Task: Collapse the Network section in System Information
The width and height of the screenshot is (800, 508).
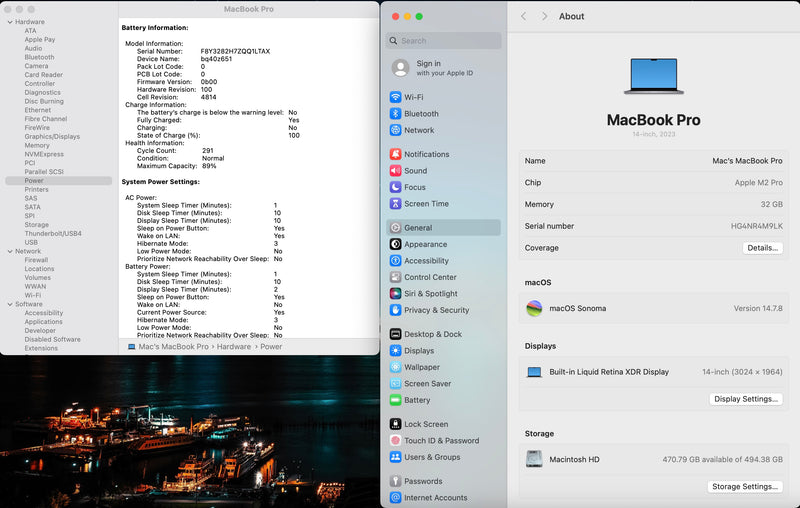Action: 10,251
